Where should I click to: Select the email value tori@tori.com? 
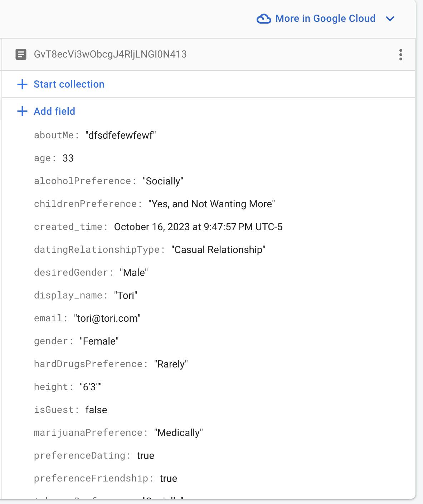tap(107, 318)
